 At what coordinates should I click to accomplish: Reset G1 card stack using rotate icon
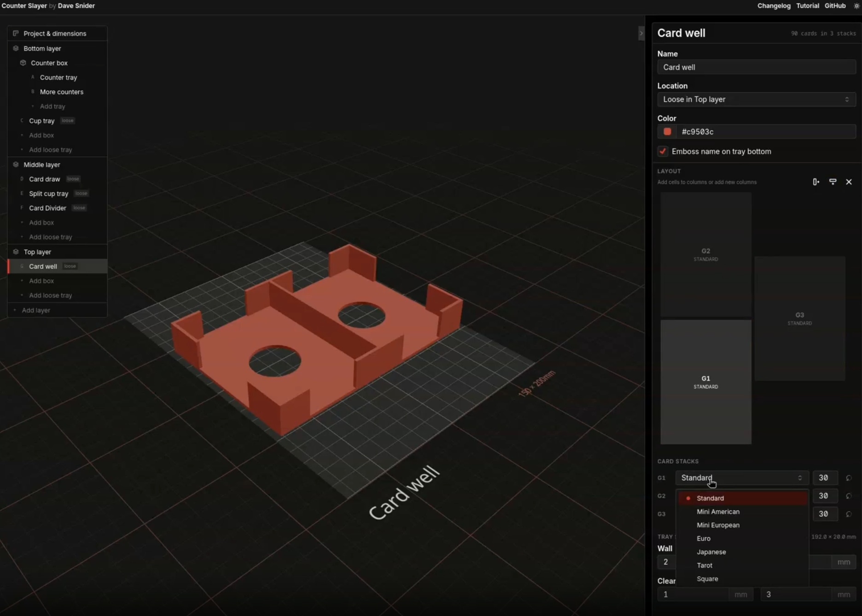849,478
